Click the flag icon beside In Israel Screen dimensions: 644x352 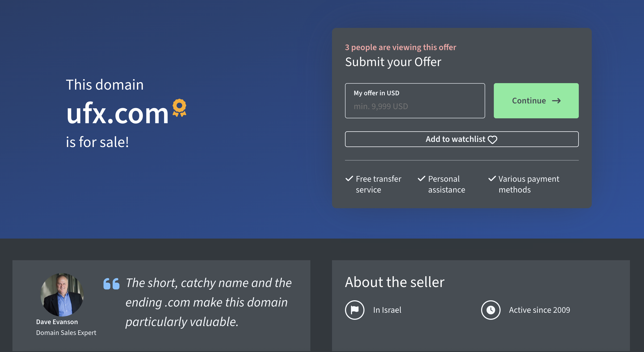pos(354,310)
